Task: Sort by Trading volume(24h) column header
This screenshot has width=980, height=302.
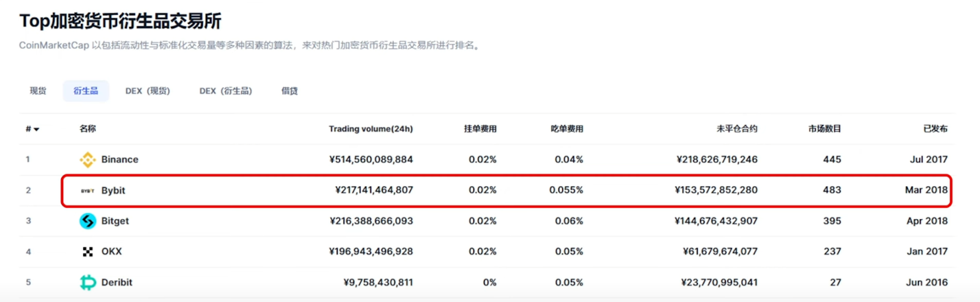Action: point(371,129)
